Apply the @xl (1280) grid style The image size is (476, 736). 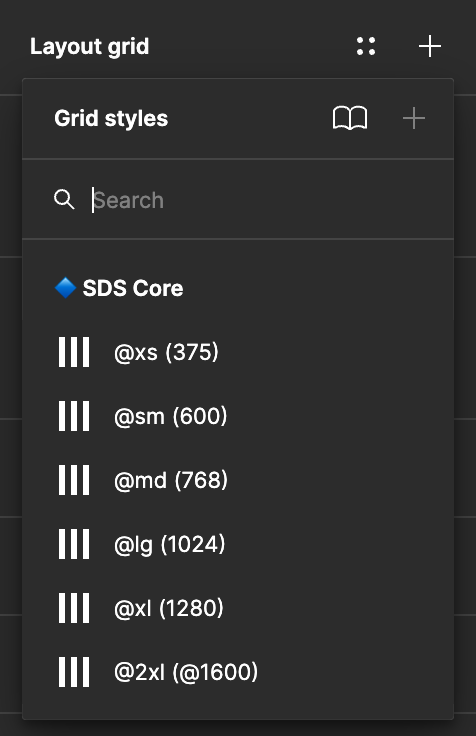click(238, 608)
